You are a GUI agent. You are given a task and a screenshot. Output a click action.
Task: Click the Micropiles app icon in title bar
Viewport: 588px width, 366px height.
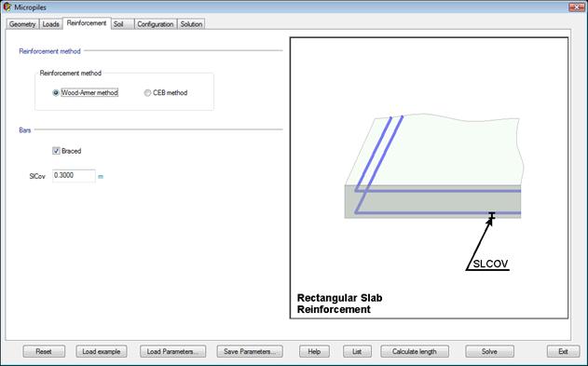point(7,7)
